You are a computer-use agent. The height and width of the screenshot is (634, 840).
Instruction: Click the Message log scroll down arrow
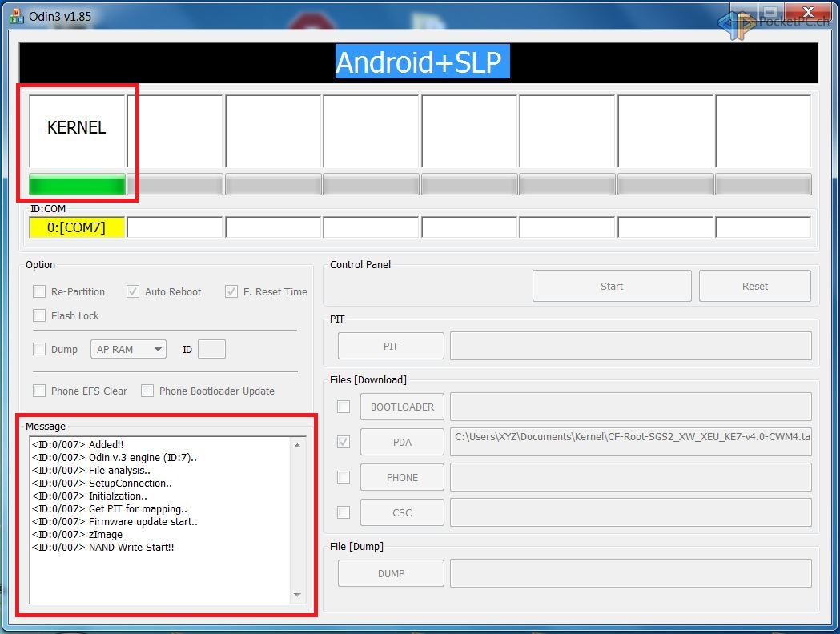(x=297, y=595)
